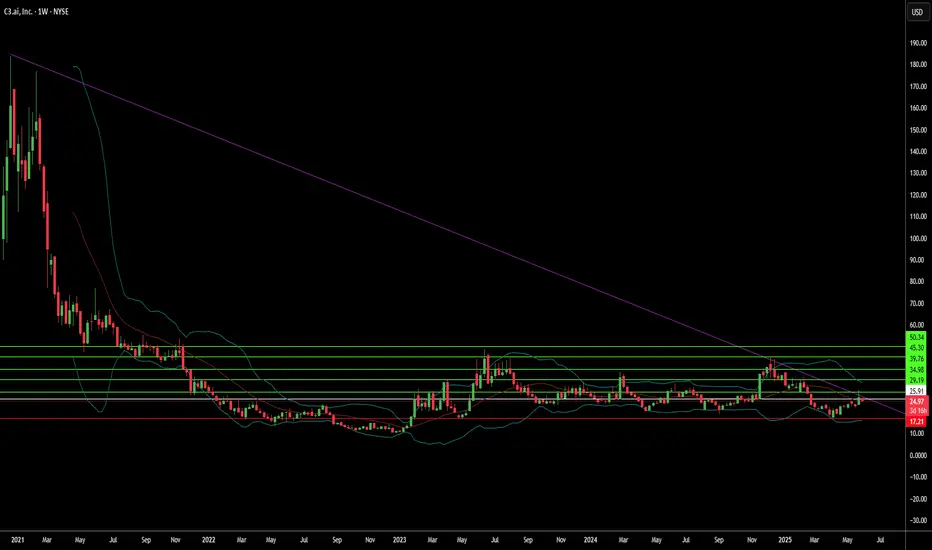
Task: Click the white 25.91 price label
Action: (917, 391)
